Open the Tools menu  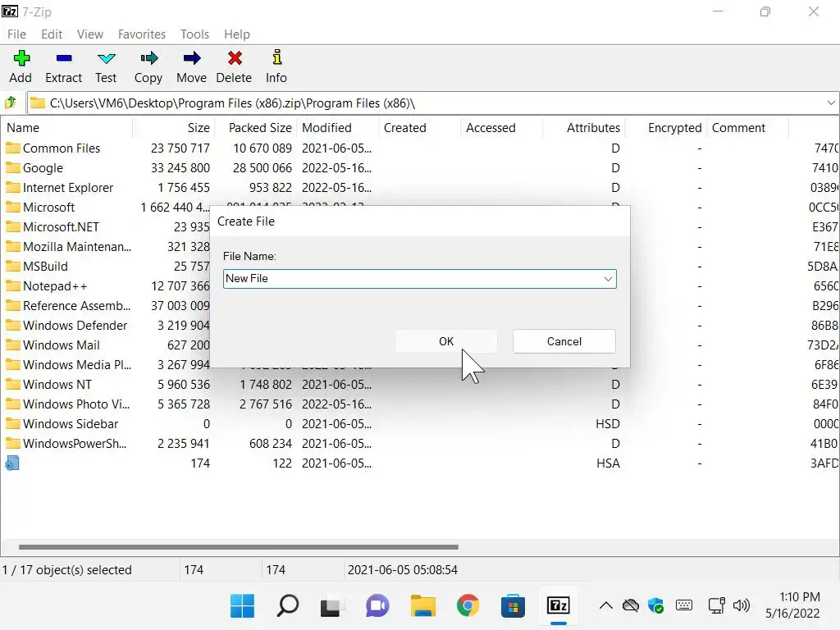(194, 34)
